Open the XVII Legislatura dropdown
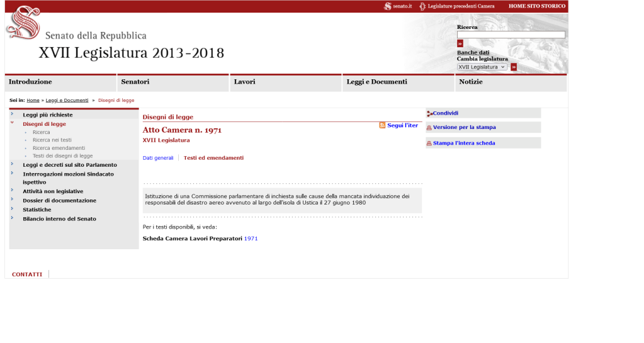644x343 pixels. pos(482,67)
